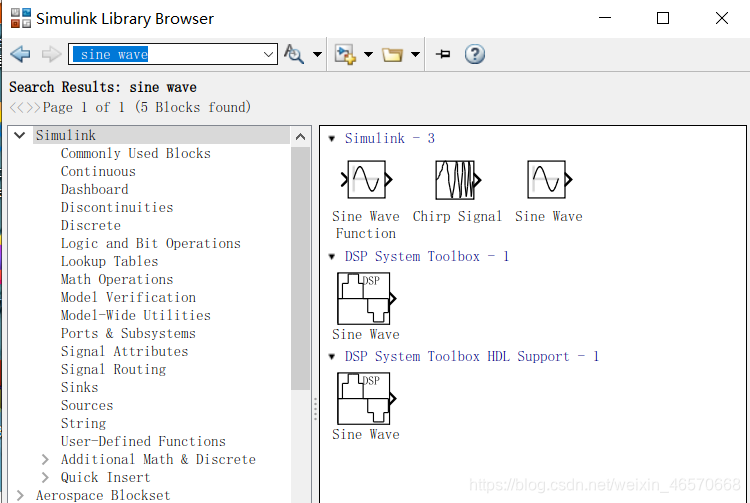Click the library tree scrollbar thumb
The image size is (750, 503).
[x=300, y=268]
